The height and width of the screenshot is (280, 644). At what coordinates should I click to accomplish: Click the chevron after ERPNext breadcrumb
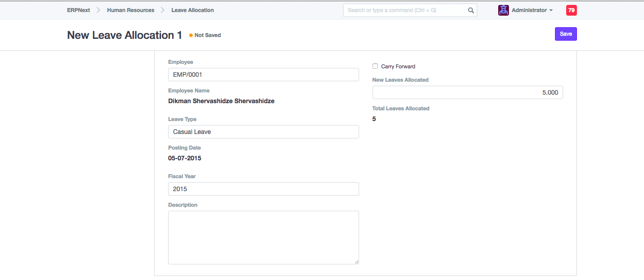(98, 10)
